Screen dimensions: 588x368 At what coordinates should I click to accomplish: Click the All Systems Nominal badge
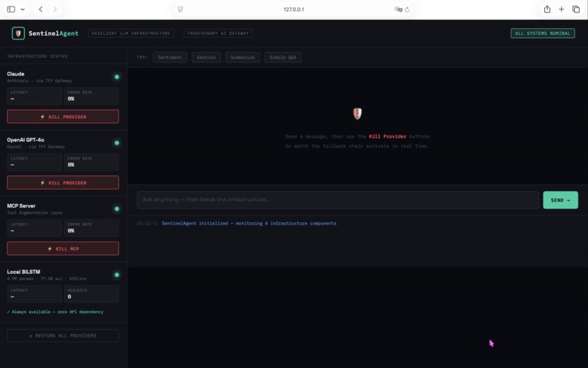pyautogui.click(x=543, y=34)
